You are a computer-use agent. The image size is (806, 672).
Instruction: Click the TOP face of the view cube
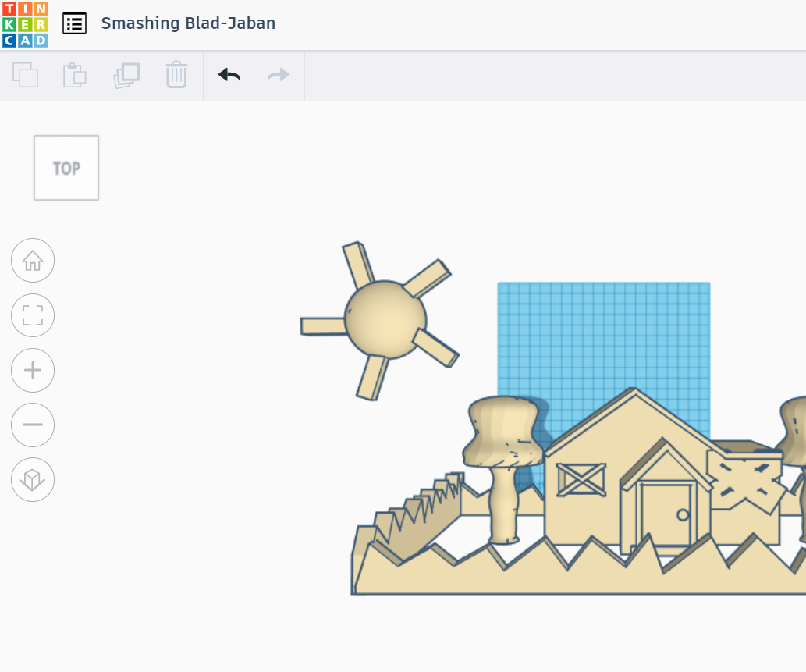coord(66,167)
